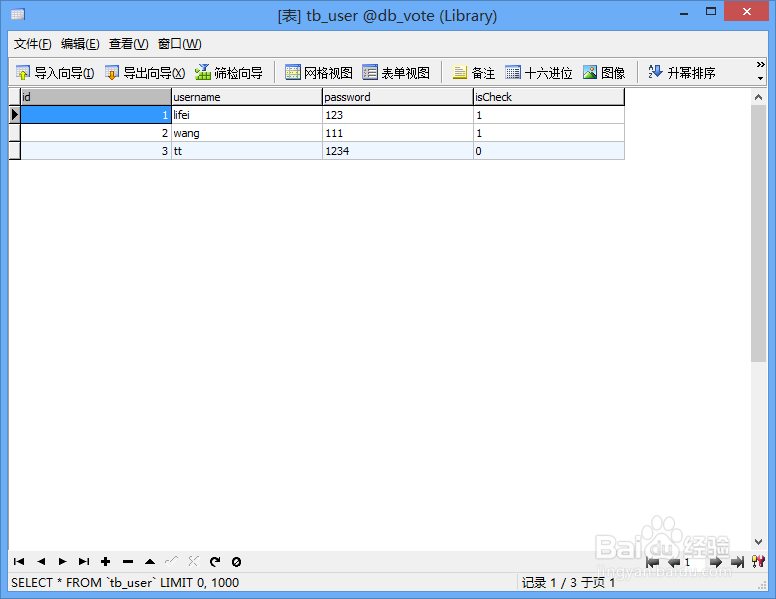Click the vertical scrollbar thumb
Image resolution: width=776 pixels, height=599 pixels.
[x=758, y=233]
